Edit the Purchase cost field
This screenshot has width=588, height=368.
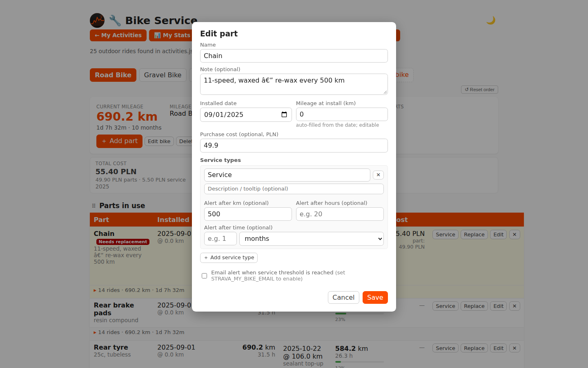294,146
